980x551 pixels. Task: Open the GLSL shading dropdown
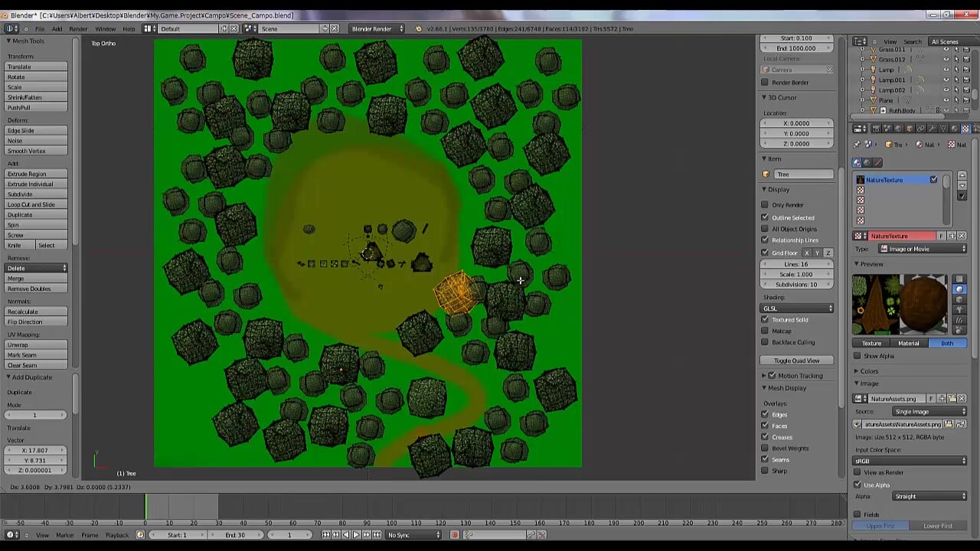(x=796, y=308)
